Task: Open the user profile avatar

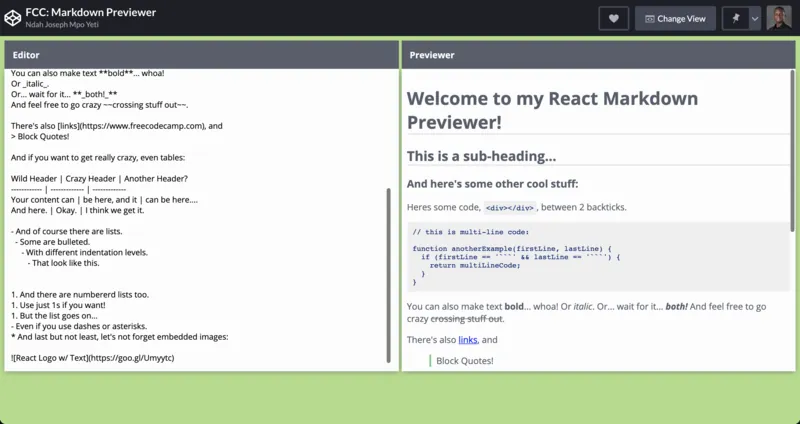Action: coord(779,18)
